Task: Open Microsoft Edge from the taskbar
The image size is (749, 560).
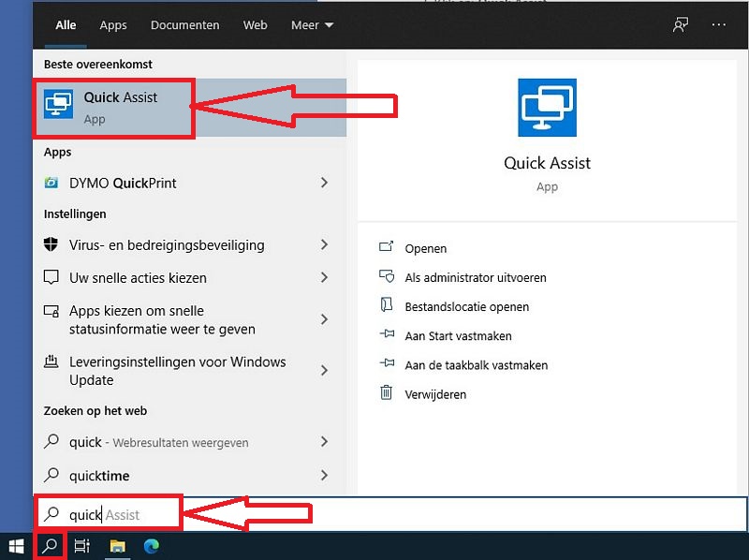Action: click(152, 545)
